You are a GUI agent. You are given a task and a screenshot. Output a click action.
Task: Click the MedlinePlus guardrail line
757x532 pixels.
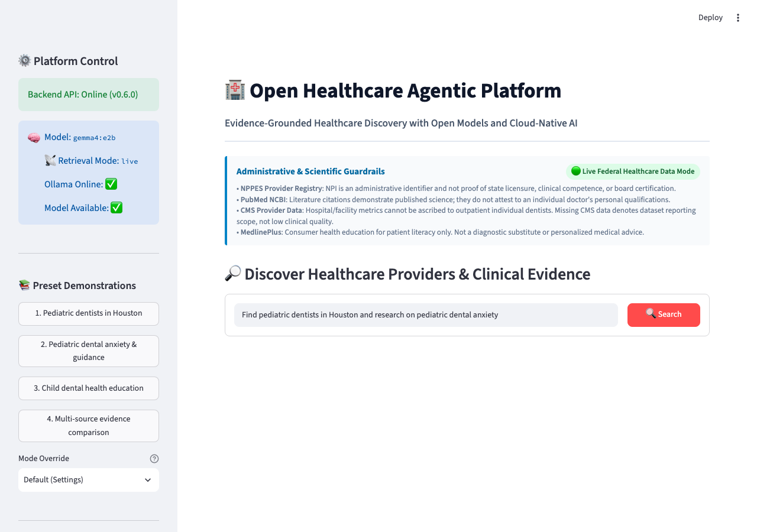[440, 232]
